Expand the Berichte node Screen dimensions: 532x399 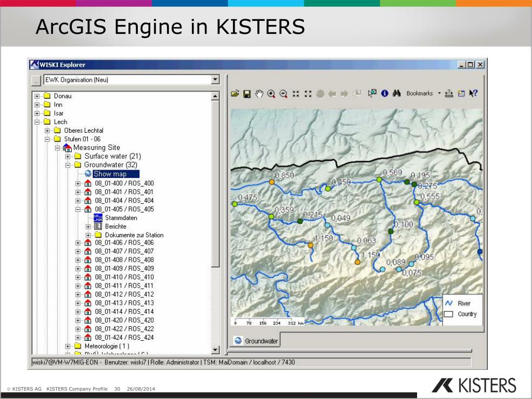(88, 227)
